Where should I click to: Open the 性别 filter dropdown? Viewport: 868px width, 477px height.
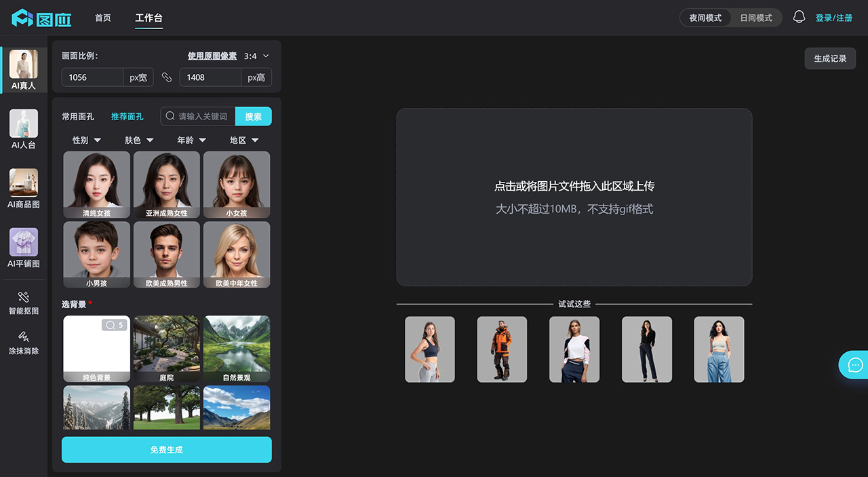[x=87, y=140]
